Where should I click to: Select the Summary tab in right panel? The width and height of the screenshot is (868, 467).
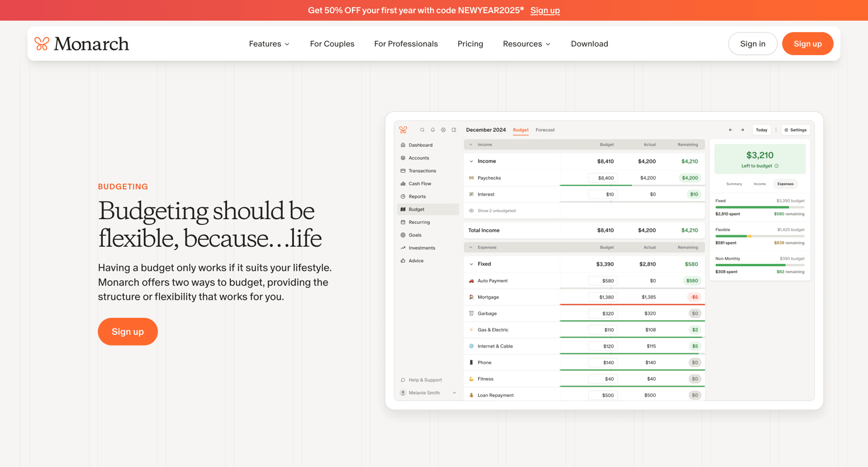[734, 184]
